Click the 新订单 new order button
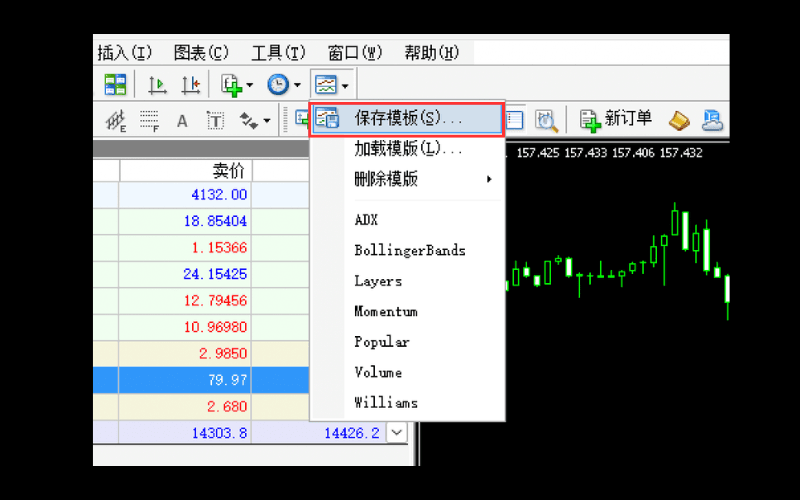Image resolution: width=800 pixels, height=500 pixels. [616, 120]
